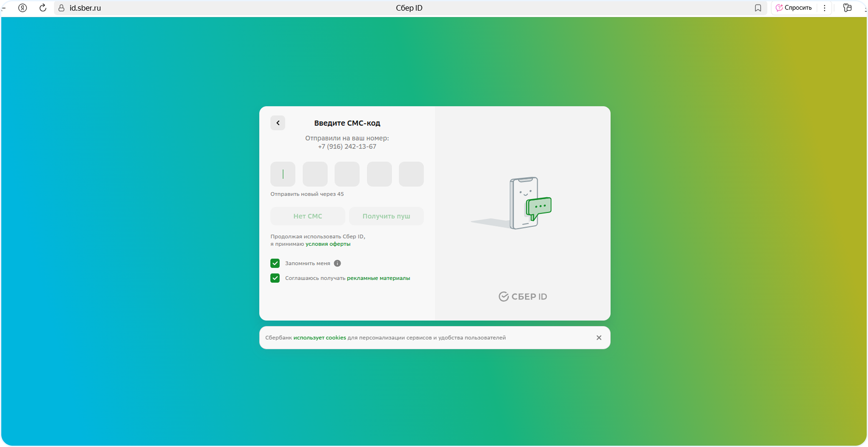Click the info icon beside Запомнить меня
Screen dimensions: 868x447
point(337,263)
